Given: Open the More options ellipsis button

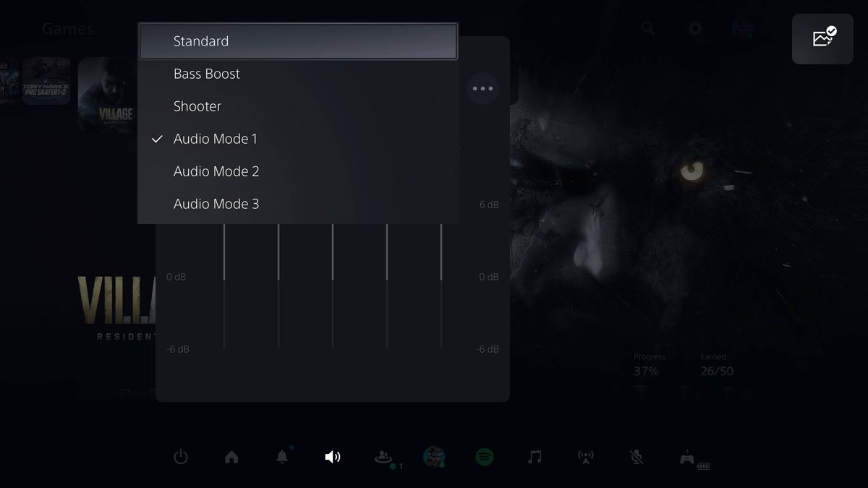Looking at the screenshot, I should point(482,88).
